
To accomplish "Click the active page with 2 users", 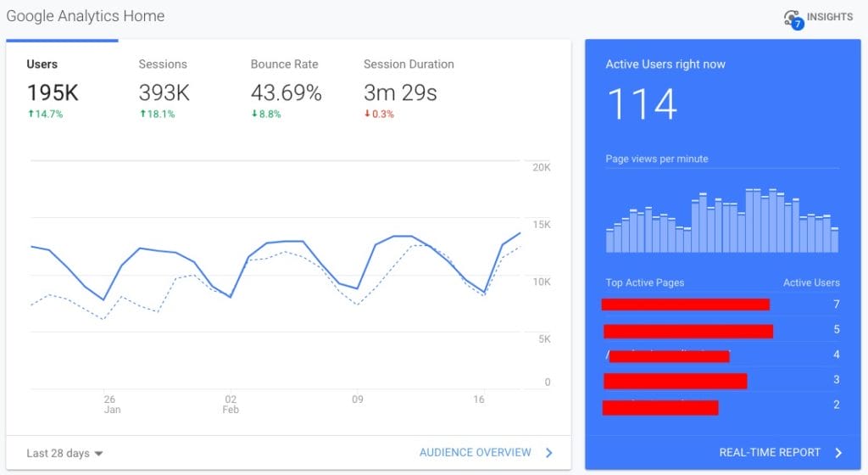I will [660, 407].
